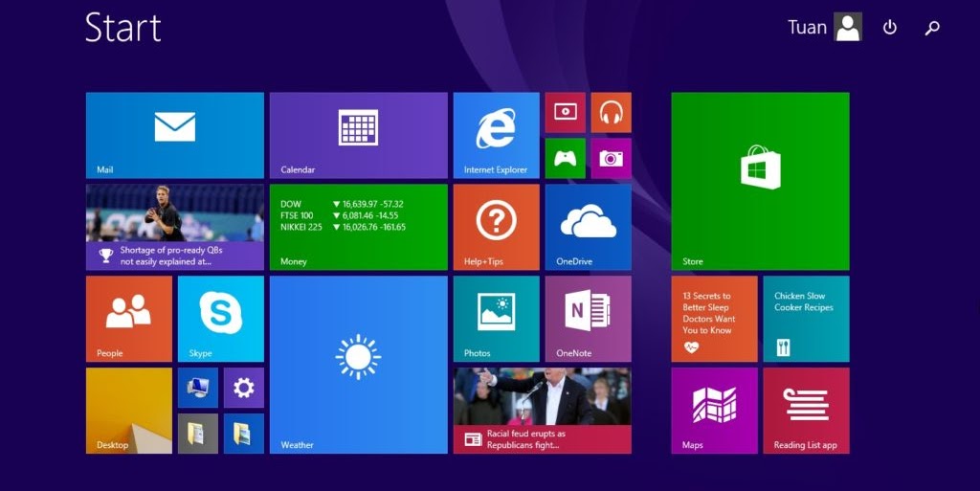Open PC settings gear tile
This screenshot has width=980, height=491.
[x=244, y=388]
